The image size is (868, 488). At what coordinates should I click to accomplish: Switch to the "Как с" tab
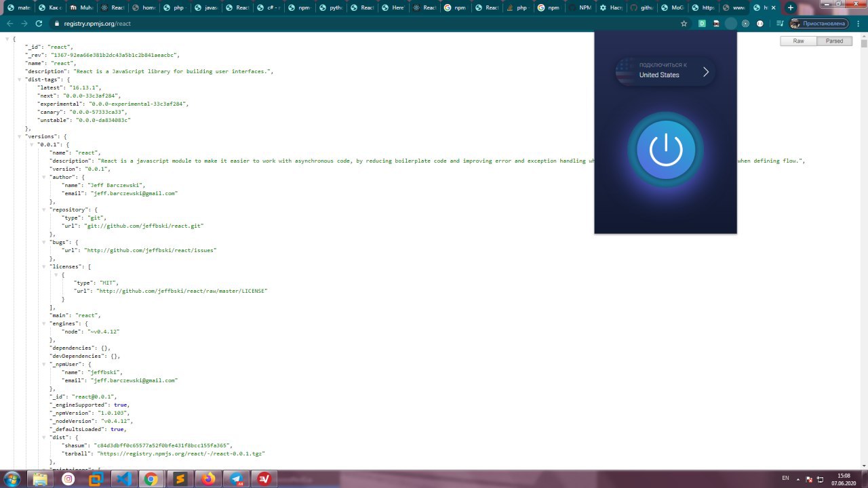point(51,7)
